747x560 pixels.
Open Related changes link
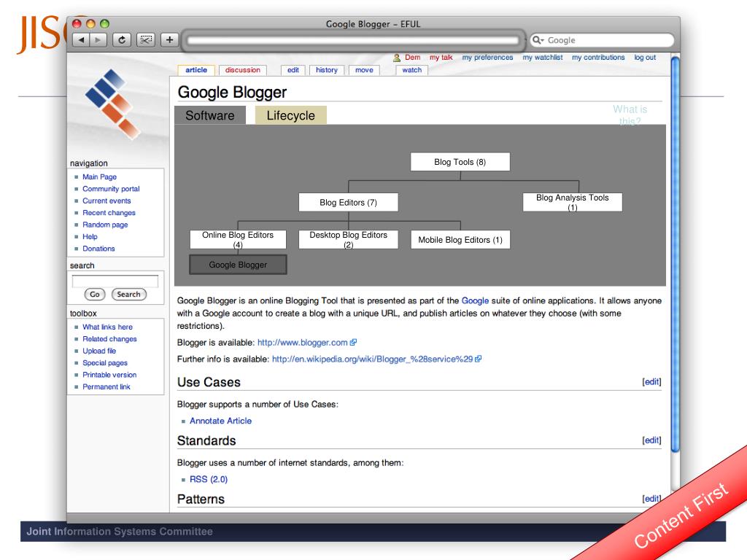(x=109, y=338)
